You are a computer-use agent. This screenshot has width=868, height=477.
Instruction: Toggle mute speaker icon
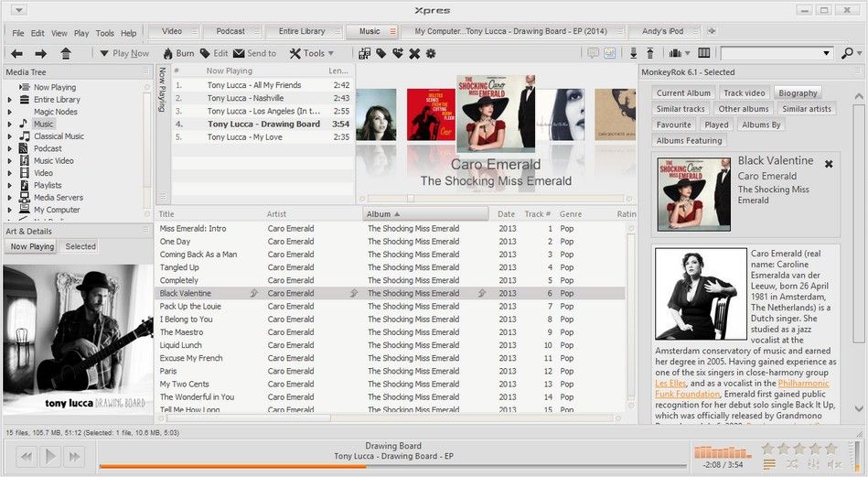click(834, 464)
